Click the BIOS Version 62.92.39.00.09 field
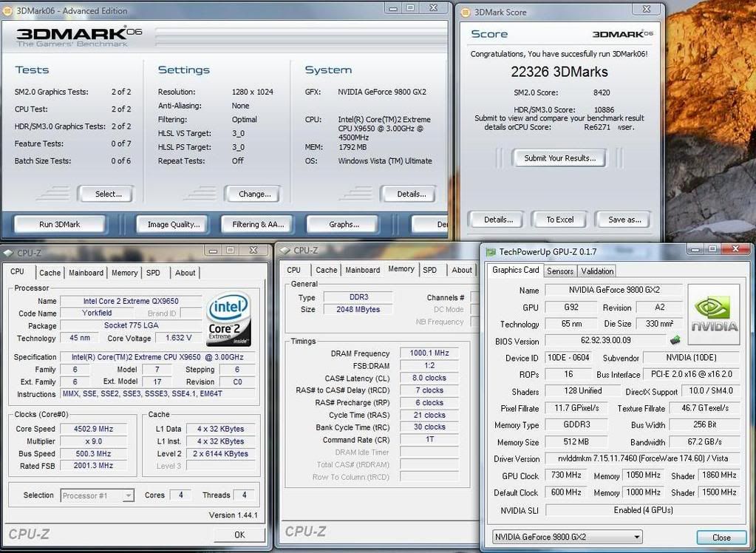The height and width of the screenshot is (553, 756). (x=605, y=340)
